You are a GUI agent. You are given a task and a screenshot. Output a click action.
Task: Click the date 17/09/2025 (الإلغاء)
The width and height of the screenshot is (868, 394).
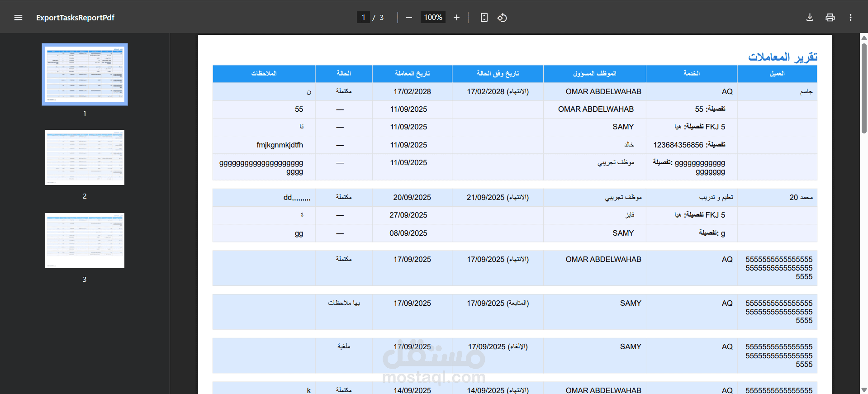(x=498, y=347)
